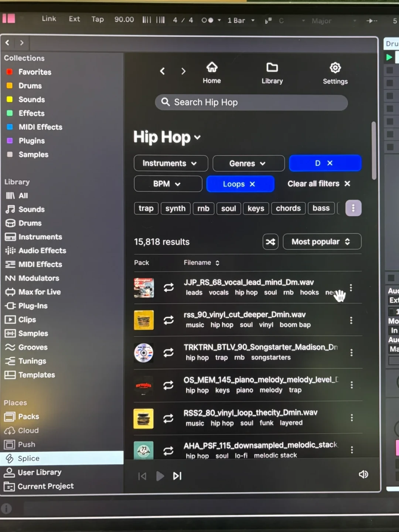Open the Major scale dropdown

pyautogui.click(x=334, y=21)
